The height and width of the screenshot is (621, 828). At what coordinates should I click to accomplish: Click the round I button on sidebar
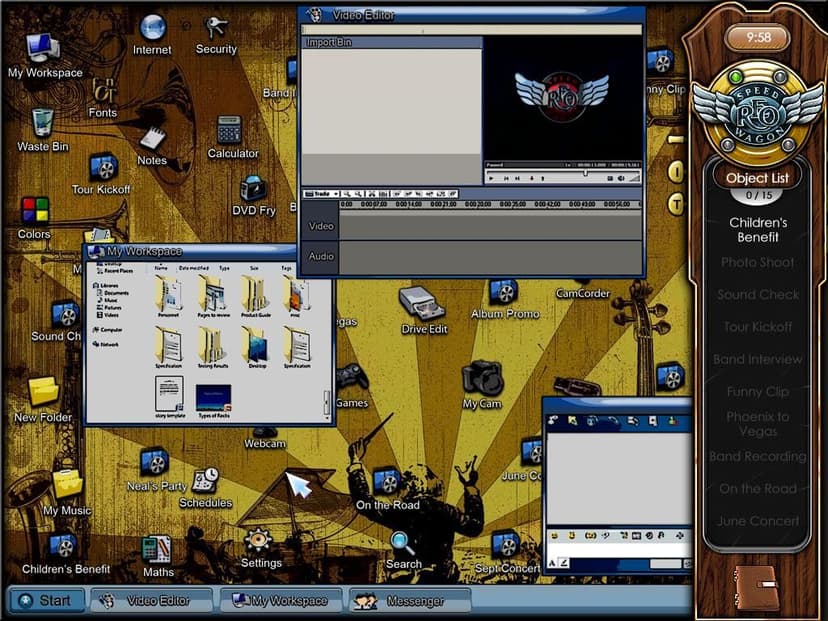(x=676, y=172)
